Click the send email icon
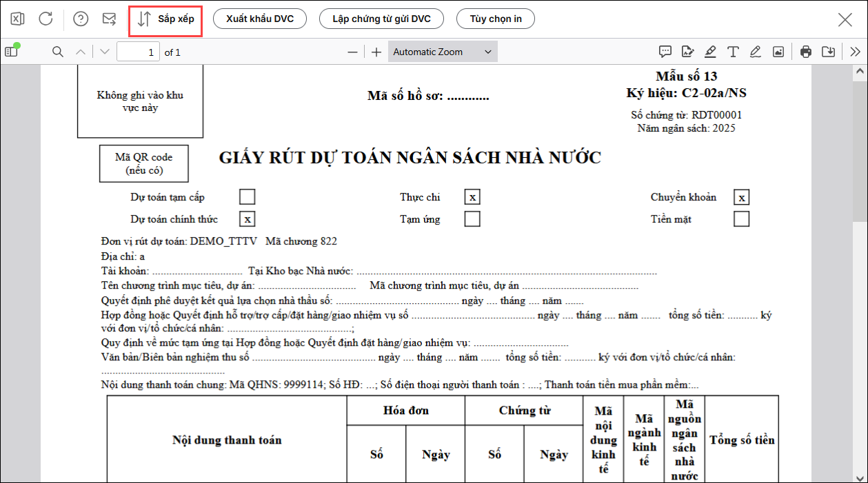Image resolution: width=868 pixels, height=483 pixels. click(x=109, y=19)
